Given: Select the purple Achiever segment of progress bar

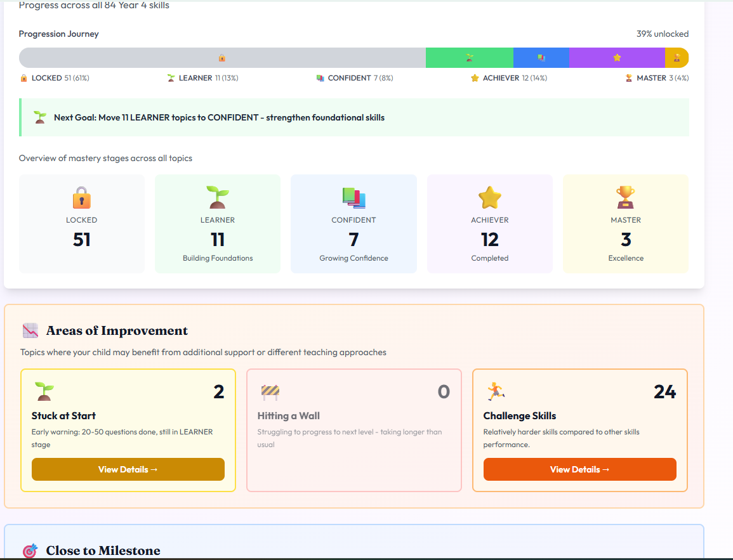Looking at the screenshot, I should click(x=617, y=58).
